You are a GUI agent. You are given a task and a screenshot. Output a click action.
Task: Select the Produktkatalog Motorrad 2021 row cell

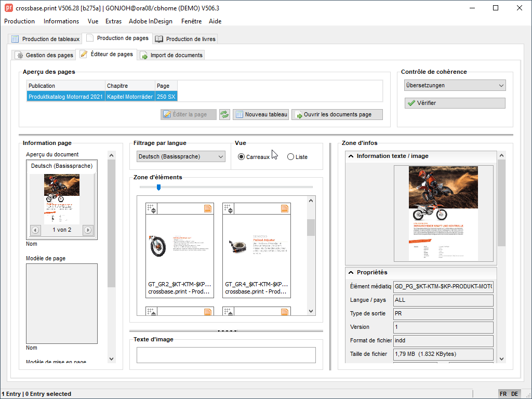coord(65,97)
